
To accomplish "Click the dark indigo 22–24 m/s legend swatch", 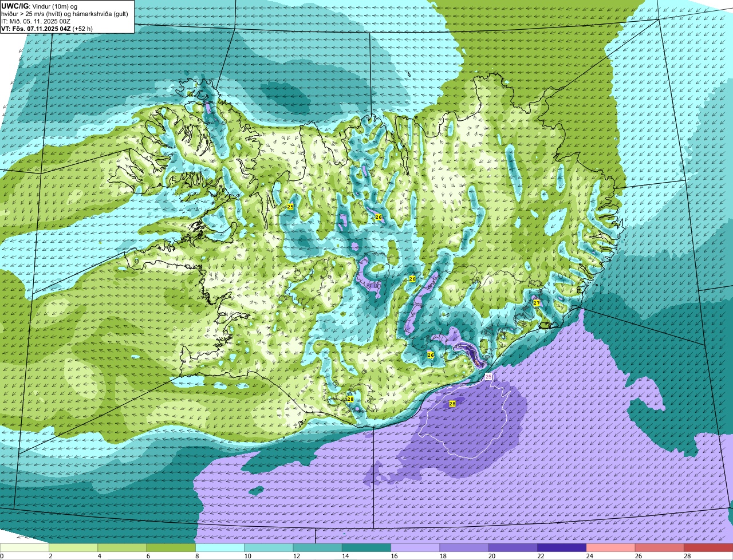I will (562, 548).
